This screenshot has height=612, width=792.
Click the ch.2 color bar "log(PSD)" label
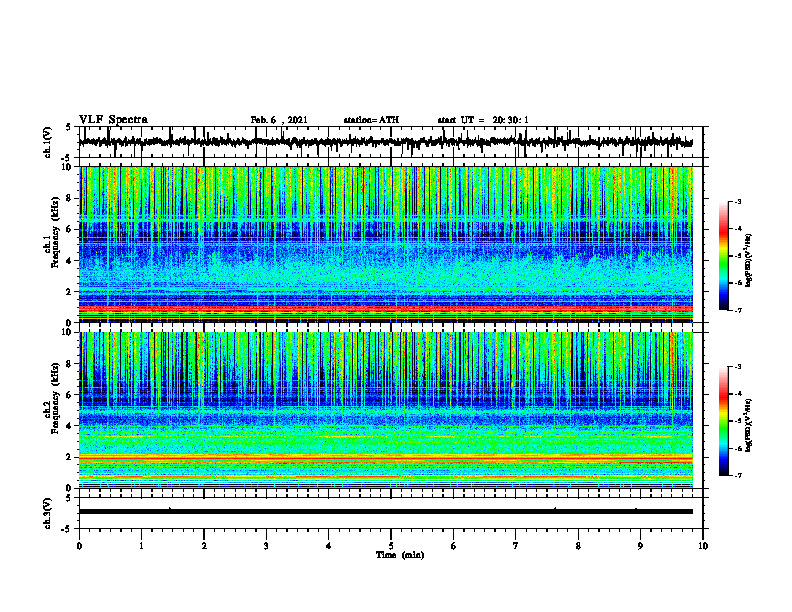(x=749, y=426)
